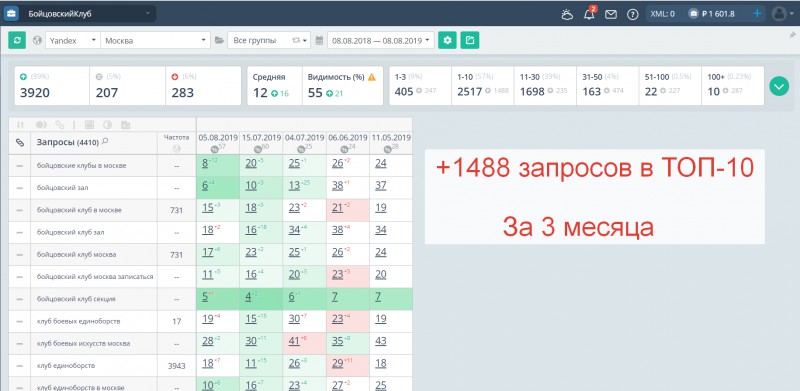Filter by the 51-100 positions card
This screenshot has width=800, height=391.
tap(670, 86)
